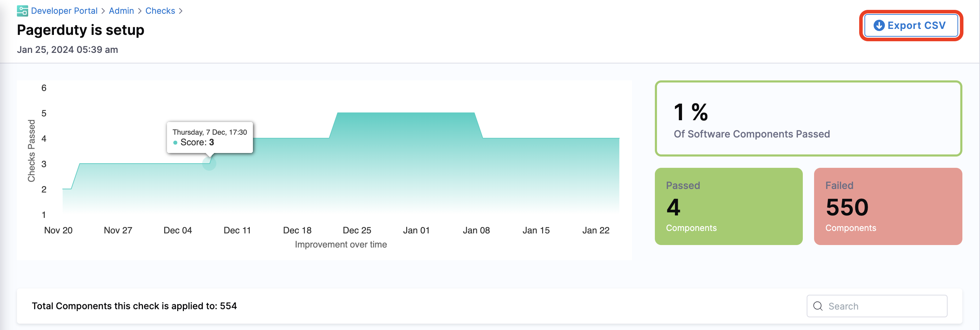Click the teal dot in the Score tooltip

[175, 143]
